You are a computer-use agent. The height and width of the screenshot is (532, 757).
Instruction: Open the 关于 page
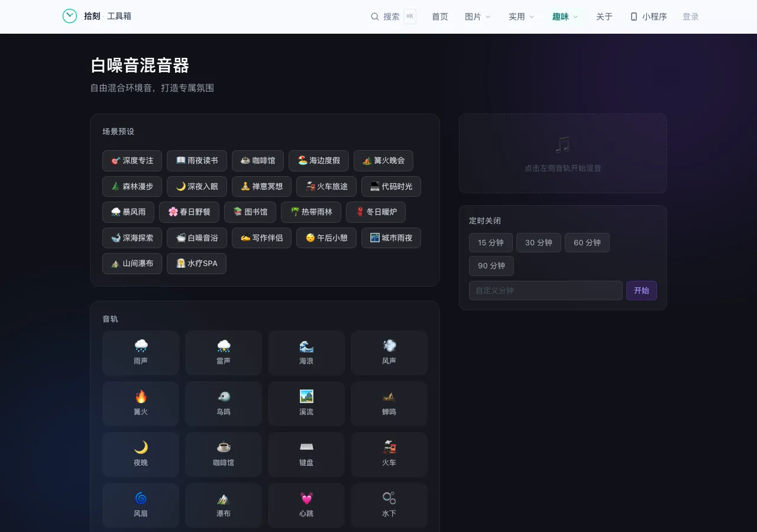[x=604, y=17]
